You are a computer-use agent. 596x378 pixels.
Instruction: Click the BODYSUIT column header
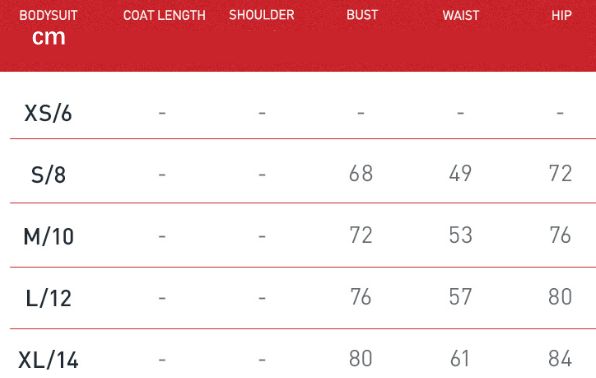pyautogui.click(x=48, y=15)
